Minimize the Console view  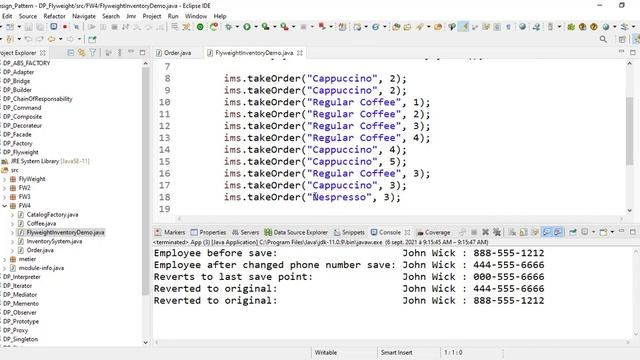(x=622, y=232)
